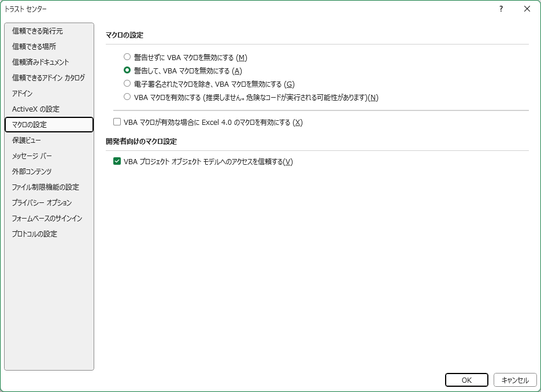541x392 pixels.
Task: Uncheck VBA プロジェクト オブジェクト モデル access checkbox
Action: click(117, 161)
